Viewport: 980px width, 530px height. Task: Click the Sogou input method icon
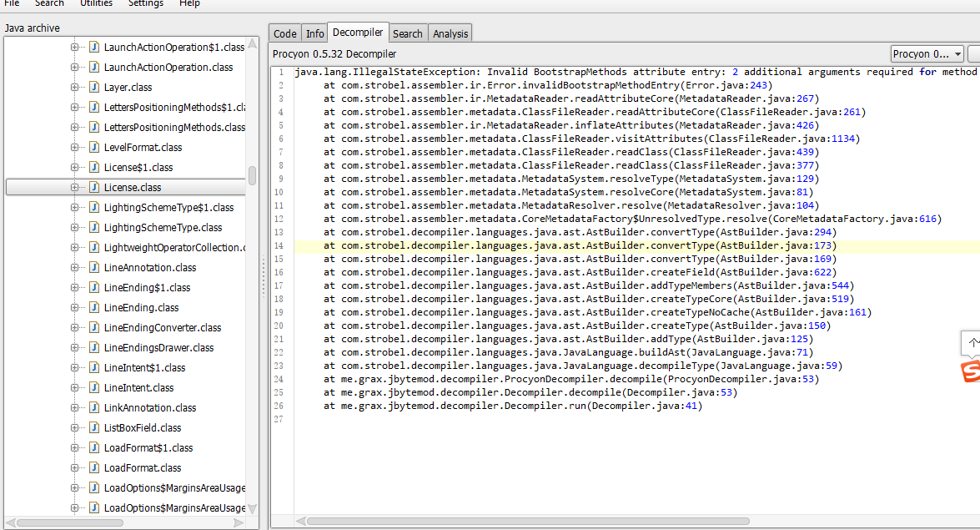(971, 371)
